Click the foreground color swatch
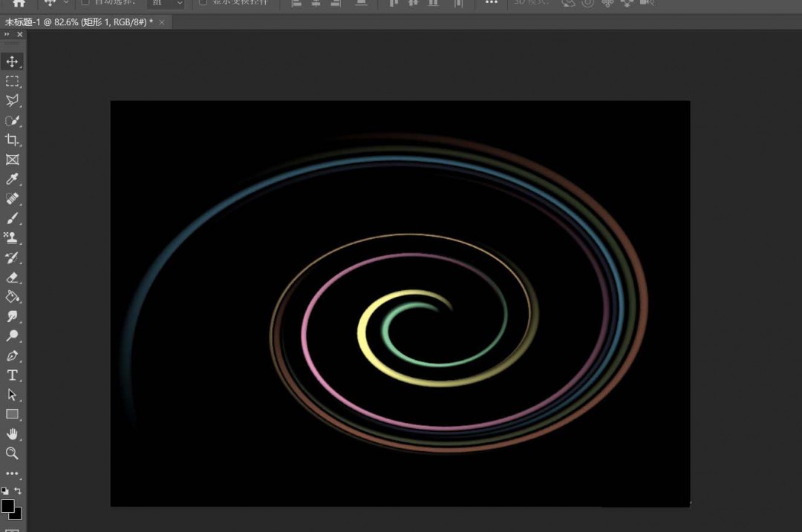The image size is (802, 532). point(7,505)
